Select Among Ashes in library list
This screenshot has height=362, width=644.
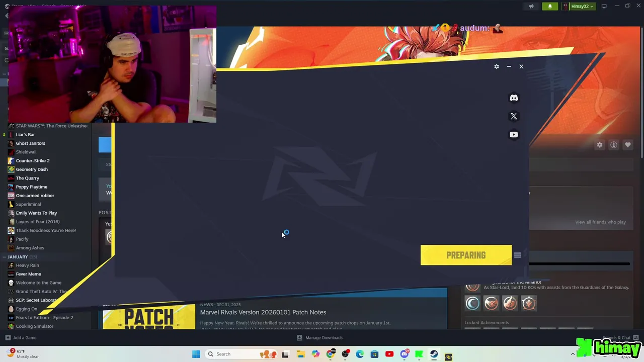[x=30, y=248]
